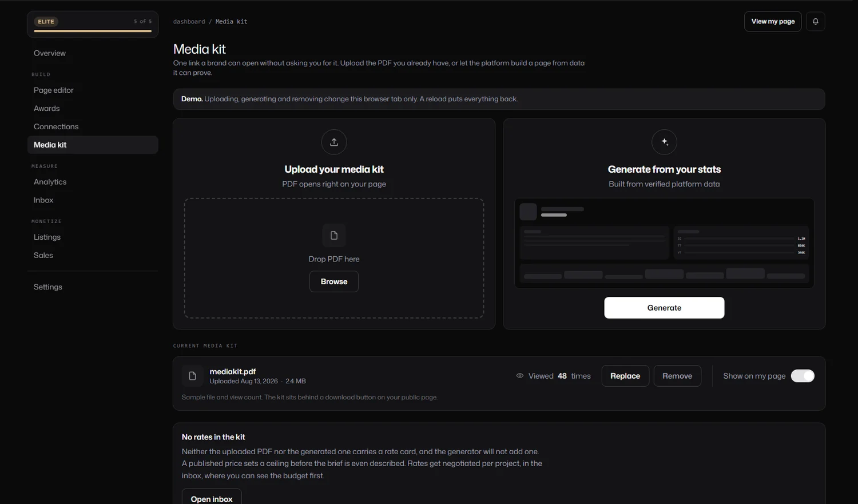The height and width of the screenshot is (504, 858).
Task: Open Page editor in the sidebar
Action: tap(93, 90)
